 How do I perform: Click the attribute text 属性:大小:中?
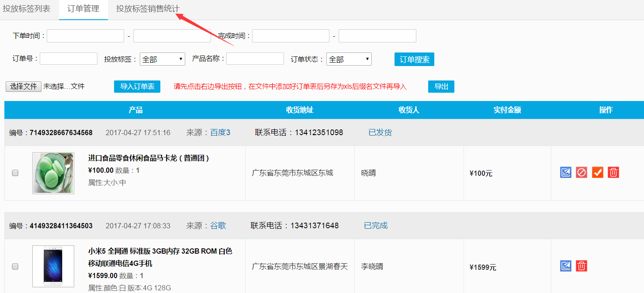[107, 183]
